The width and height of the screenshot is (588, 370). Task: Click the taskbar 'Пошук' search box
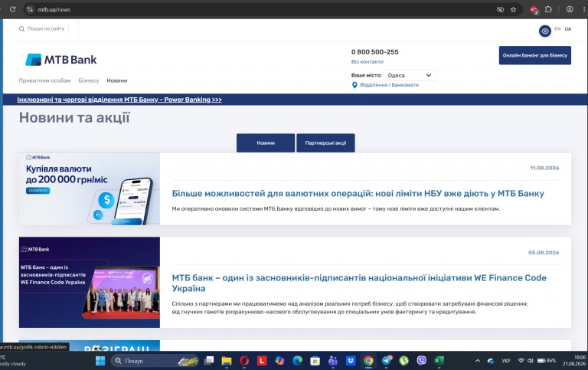[x=155, y=361]
